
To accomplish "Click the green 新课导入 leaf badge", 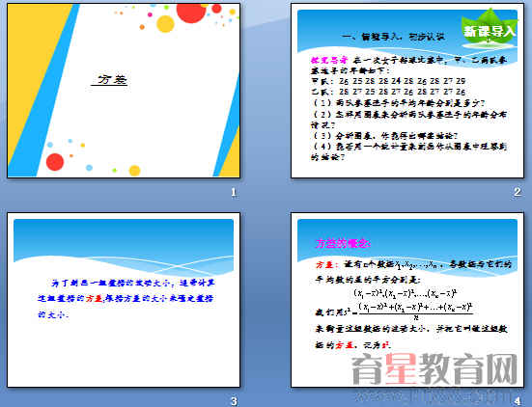I will 490,30.
